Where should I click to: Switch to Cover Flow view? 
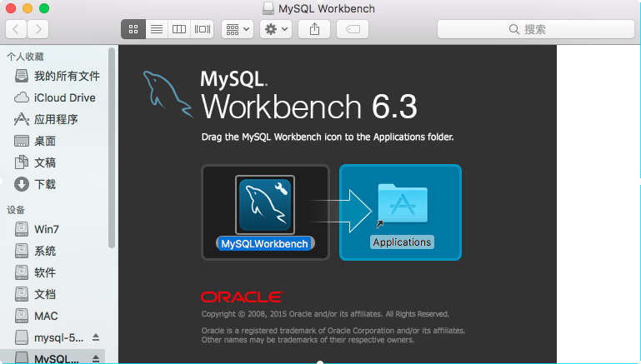coord(202,29)
